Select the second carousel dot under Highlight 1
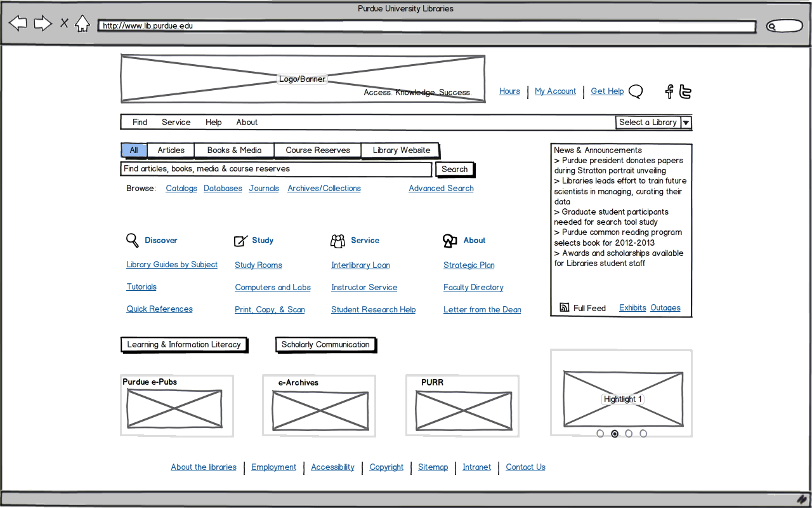 pos(615,434)
